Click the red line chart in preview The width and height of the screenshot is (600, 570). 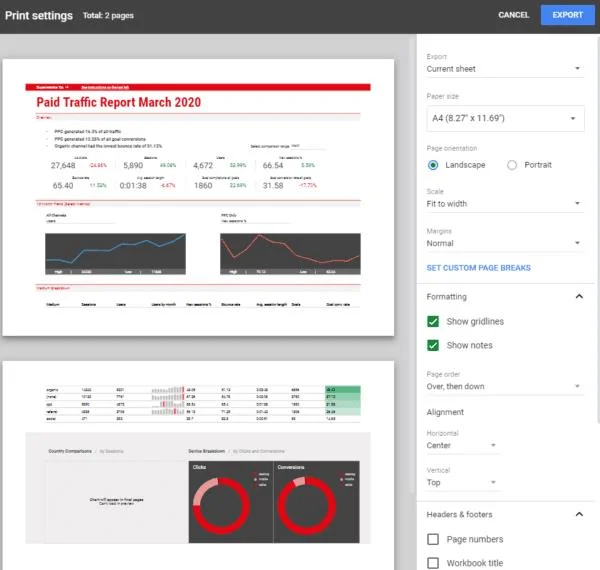[290, 254]
